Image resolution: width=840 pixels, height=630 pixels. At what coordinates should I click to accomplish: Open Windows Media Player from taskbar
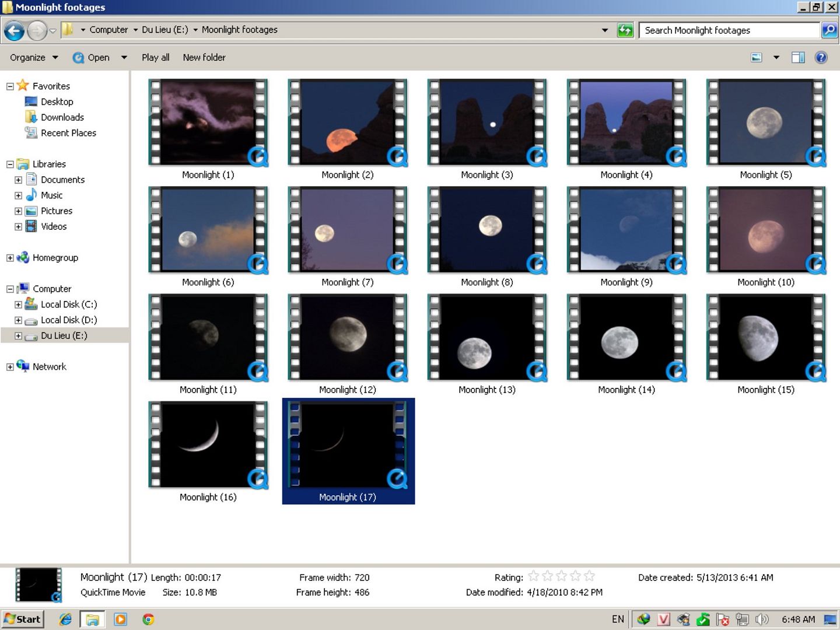[121, 619]
